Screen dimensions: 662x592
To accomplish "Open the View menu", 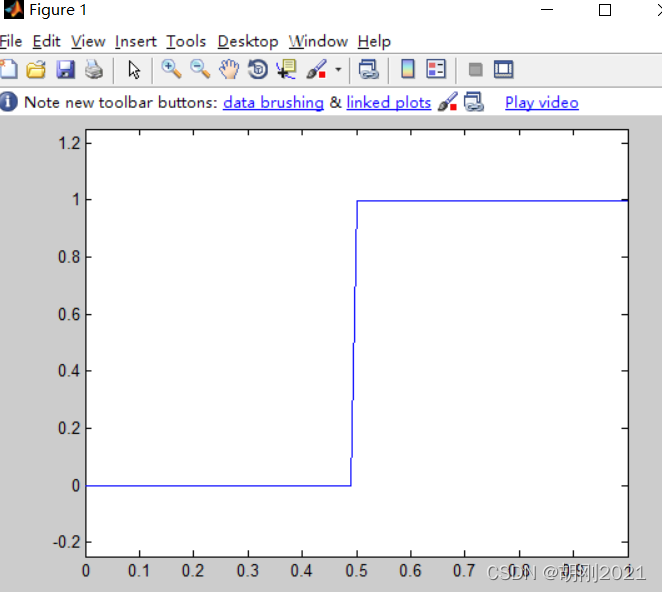I will click(x=88, y=41).
